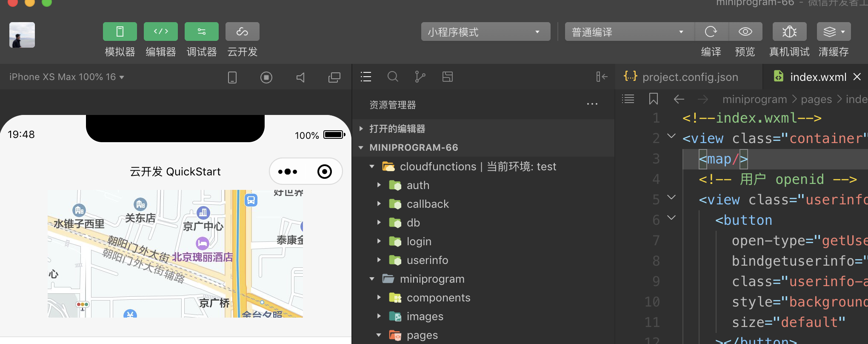This screenshot has height=344, width=868.
Task: Expand the userinfo folder
Action: click(x=379, y=260)
